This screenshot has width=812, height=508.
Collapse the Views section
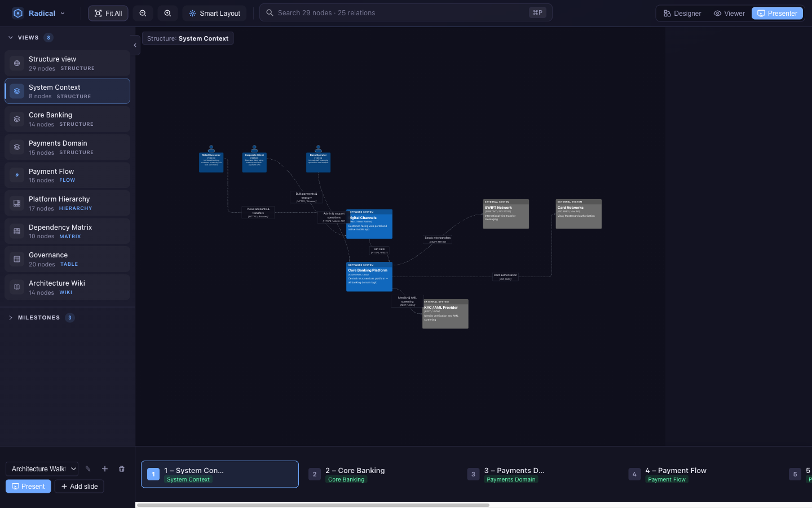pyautogui.click(x=11, y=38)
